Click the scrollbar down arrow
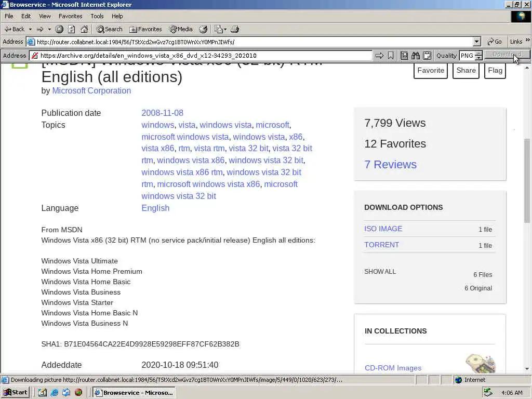Viewport: 532px width, 399px height. (527, 368)
